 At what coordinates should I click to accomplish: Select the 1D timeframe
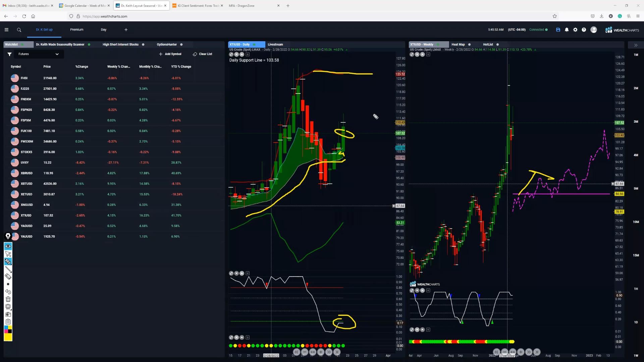point(636,322)
